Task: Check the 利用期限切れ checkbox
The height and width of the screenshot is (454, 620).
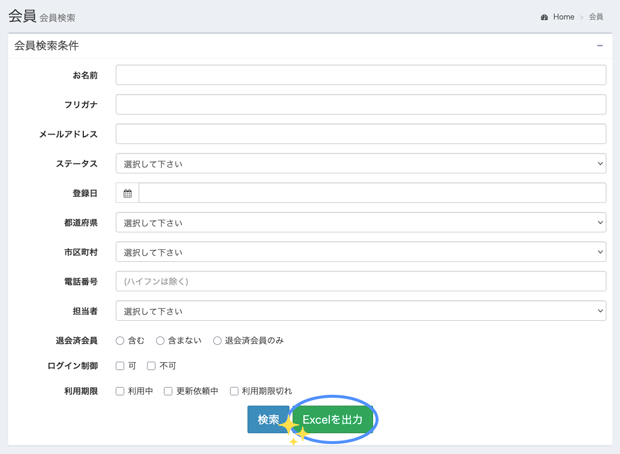Action: 234,391
